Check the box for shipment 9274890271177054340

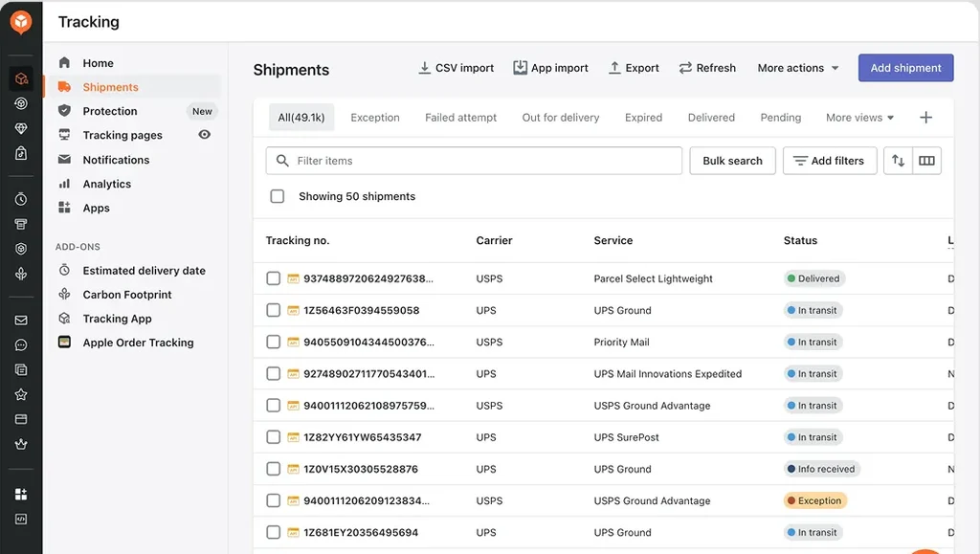point(273,373)
